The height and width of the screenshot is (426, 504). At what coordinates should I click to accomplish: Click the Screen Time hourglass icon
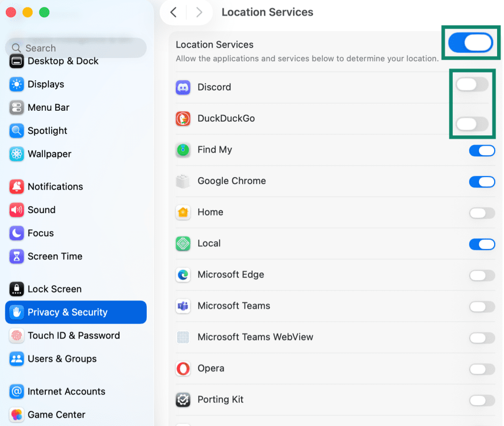(16, 256)
